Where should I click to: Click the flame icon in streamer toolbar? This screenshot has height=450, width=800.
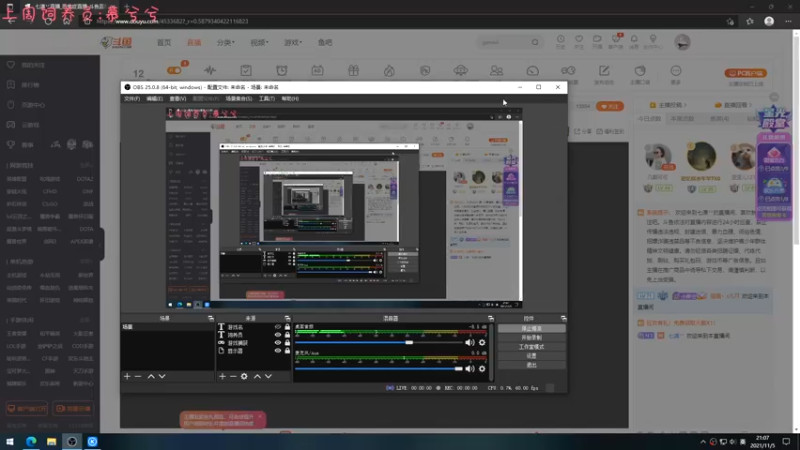pyautogui.click(x=389, y=71)
